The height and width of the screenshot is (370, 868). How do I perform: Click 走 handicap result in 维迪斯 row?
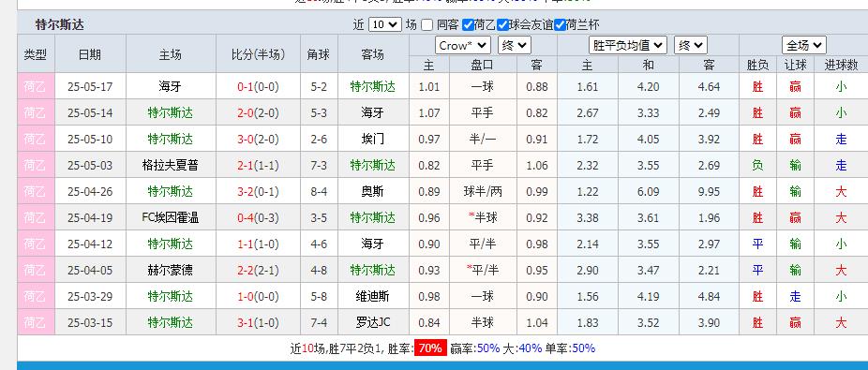(795, 296)
